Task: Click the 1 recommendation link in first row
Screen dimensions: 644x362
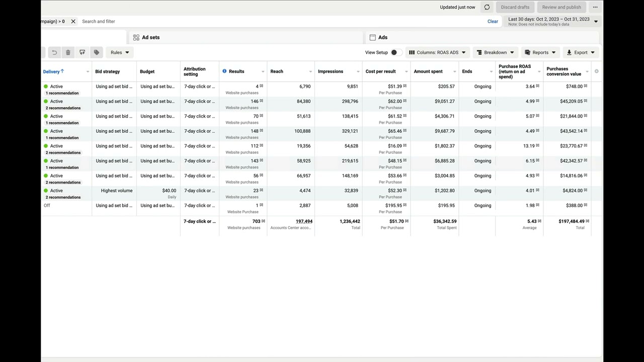Action: point(62,93)
